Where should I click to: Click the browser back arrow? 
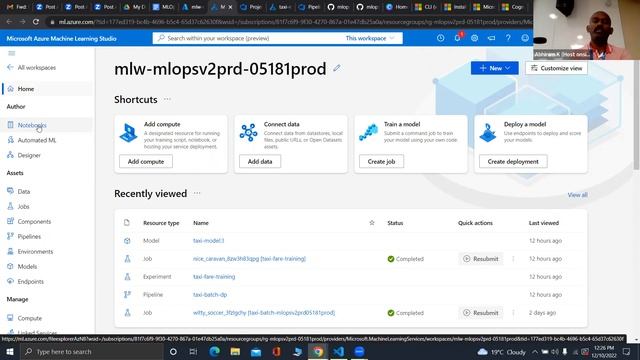pyautogui.click(x=9, y=22)
